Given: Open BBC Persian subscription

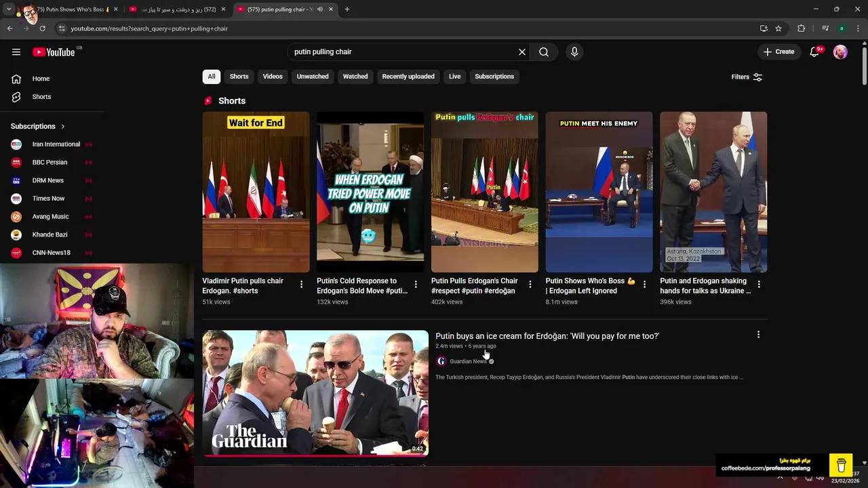Looking at the screenshot, I should pyautogui.click(x=52, y=163).
